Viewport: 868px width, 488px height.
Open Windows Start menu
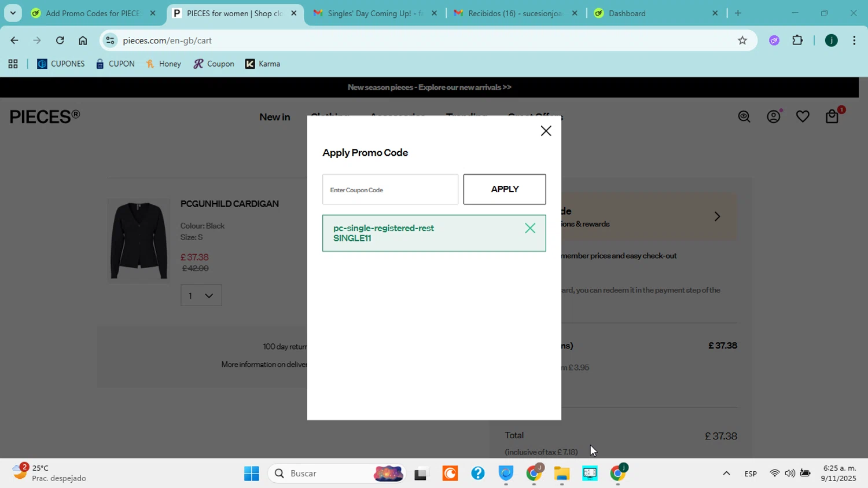pyautogui.click(x=252, y=474)
